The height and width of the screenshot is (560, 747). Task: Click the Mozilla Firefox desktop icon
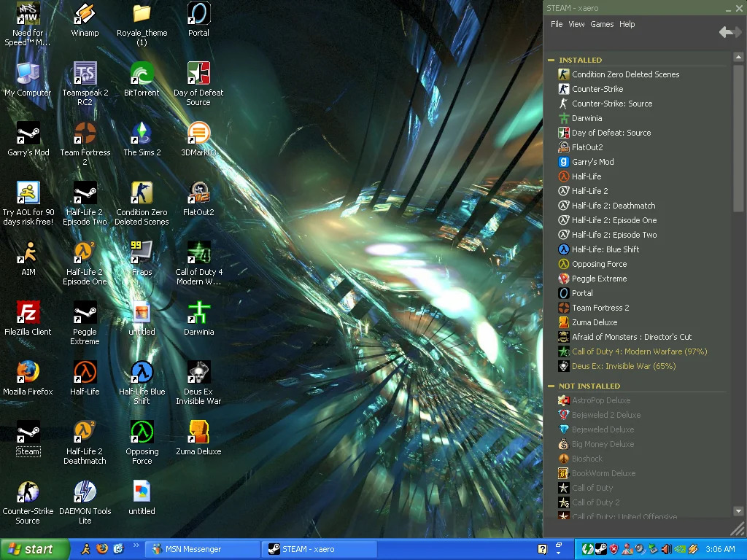(x=28, y=373)
